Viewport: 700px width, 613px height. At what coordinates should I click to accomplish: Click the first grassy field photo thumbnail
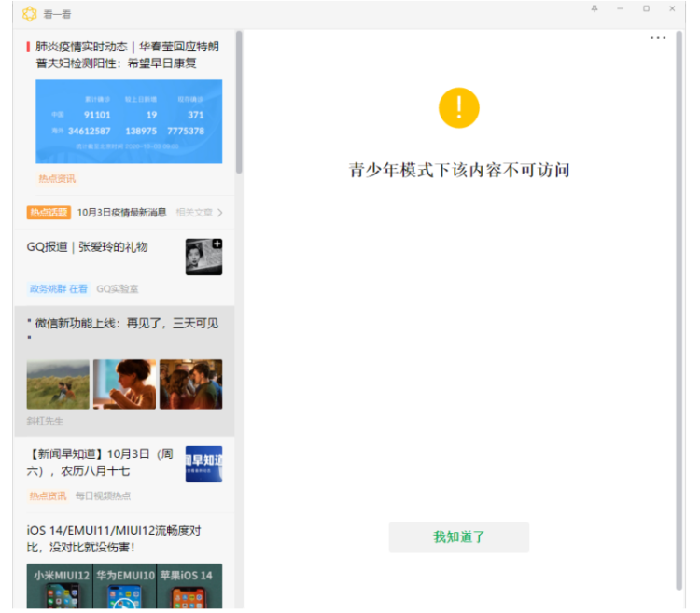[58, 383]
